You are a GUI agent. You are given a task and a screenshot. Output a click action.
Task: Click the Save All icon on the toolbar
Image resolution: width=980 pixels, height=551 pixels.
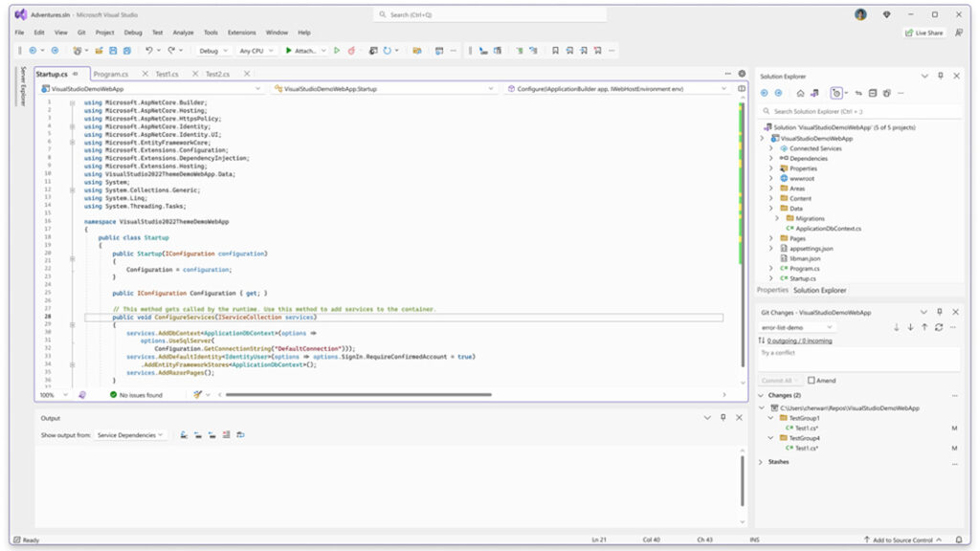tap(125, 50)
